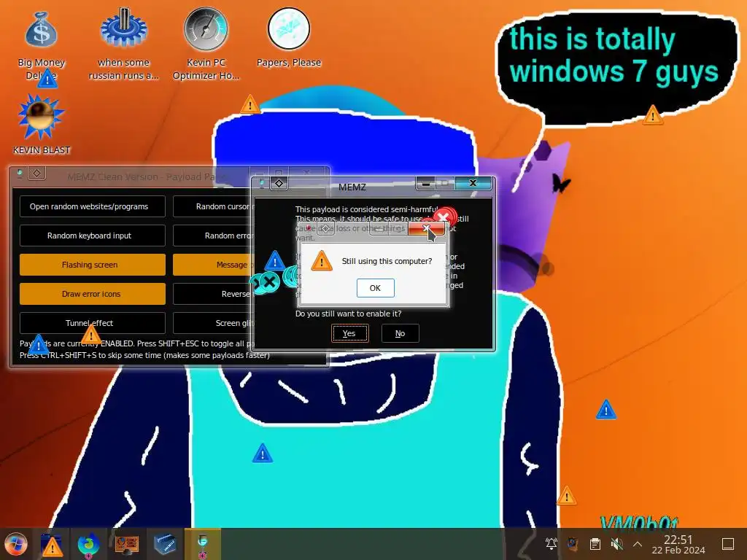The width and height of the screenshot is (747, 560).
Task: Launch Firefox from the taskbar
Action: tap(88, 544)
